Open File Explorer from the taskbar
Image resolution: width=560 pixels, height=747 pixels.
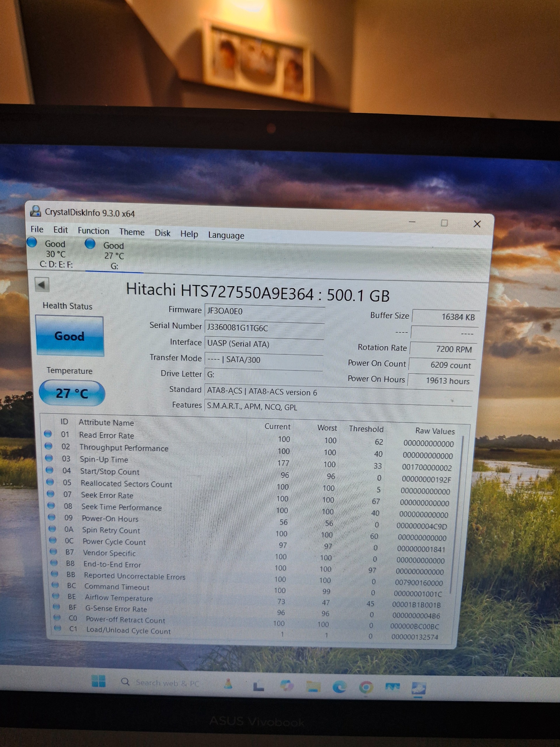(x=313, y=686)
